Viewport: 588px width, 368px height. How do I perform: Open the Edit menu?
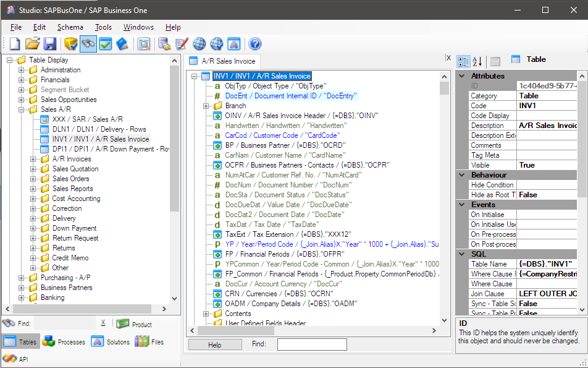tap(40, 27)
